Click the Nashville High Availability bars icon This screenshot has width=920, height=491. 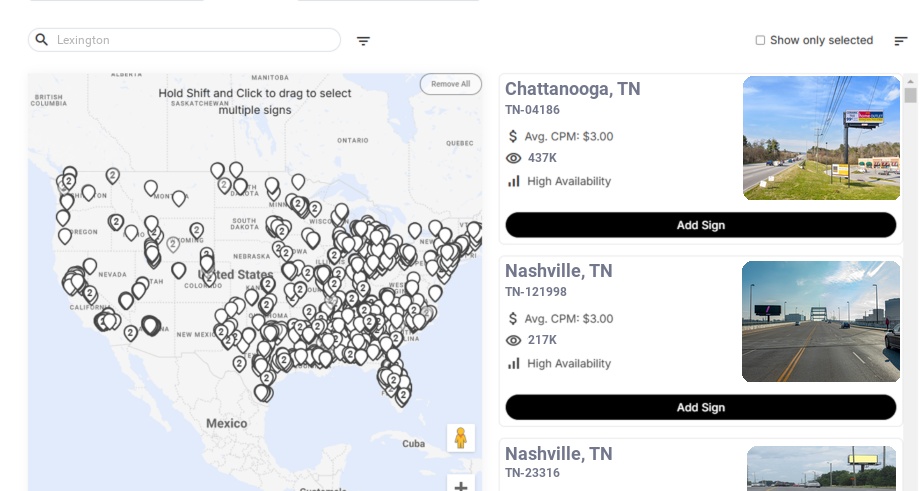pyautogui.click(x=514, y=363)
